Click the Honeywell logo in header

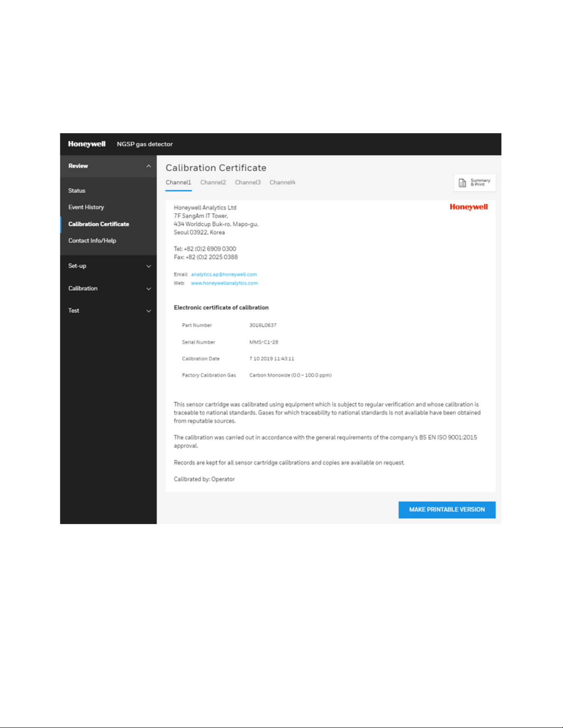tap(87, 144)
